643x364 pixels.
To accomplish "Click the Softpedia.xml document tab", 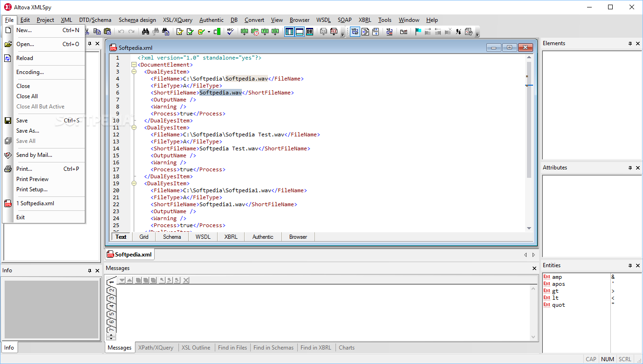I will pos(130,255).
